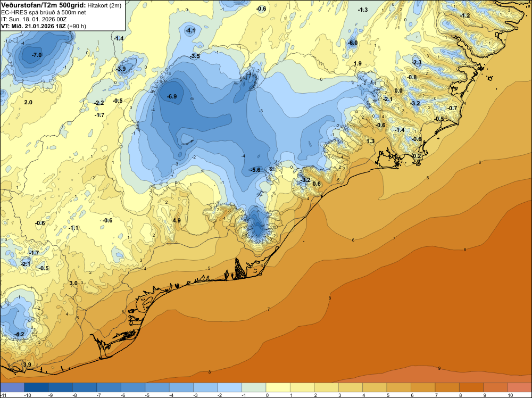The height and width of the screenshot is (398, 532).
Task: Click the -11 tick label on color scale
Action: (3, 395)
